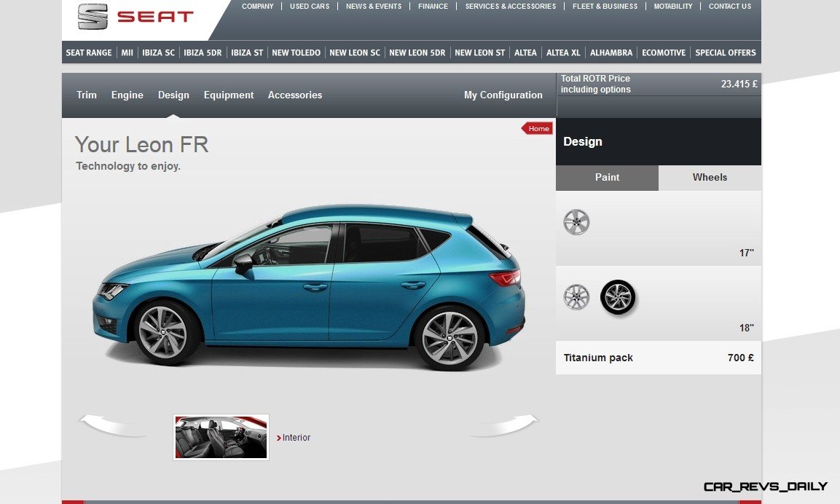Click the Technology to enjoy tagline
840x504 pixels.
coord(128,166)
